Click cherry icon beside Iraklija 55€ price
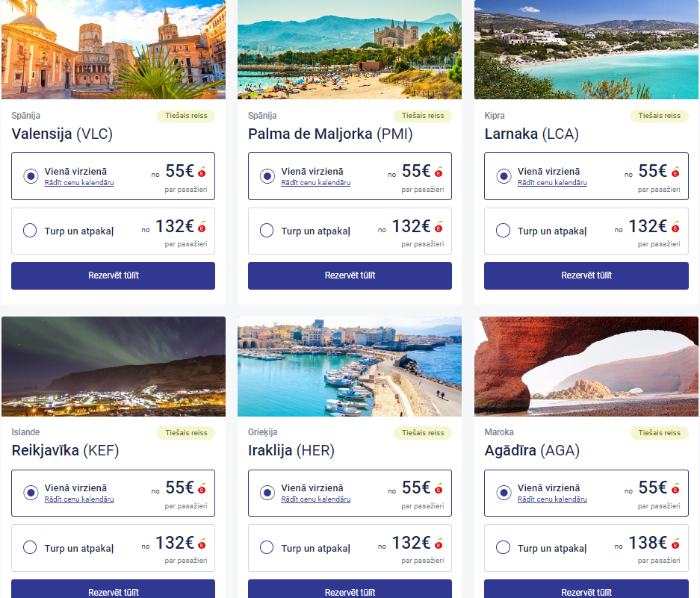Image resolution: width=700 pixels, height=598 pixels. pos(439,489)
